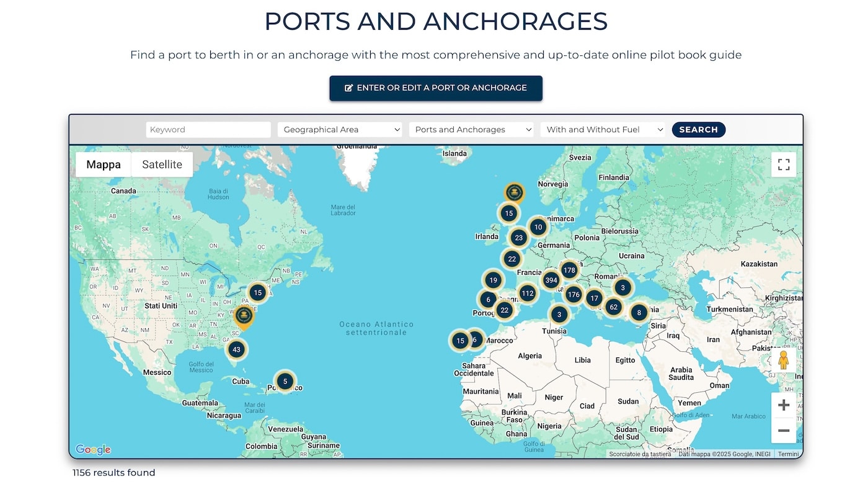Screen dimensions: 868x489
Task: Open the Termini link on map
Action: [x=788, y=454]
